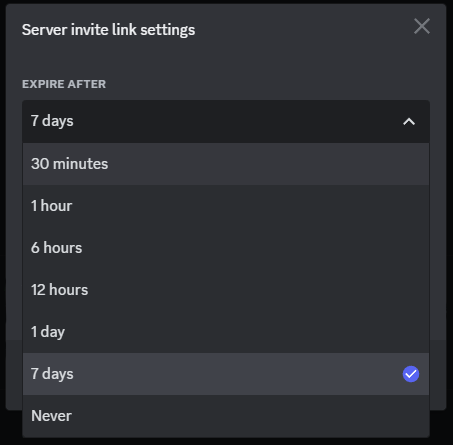
Task: Click the Server invite link settings title
Action: click(108, 30)
